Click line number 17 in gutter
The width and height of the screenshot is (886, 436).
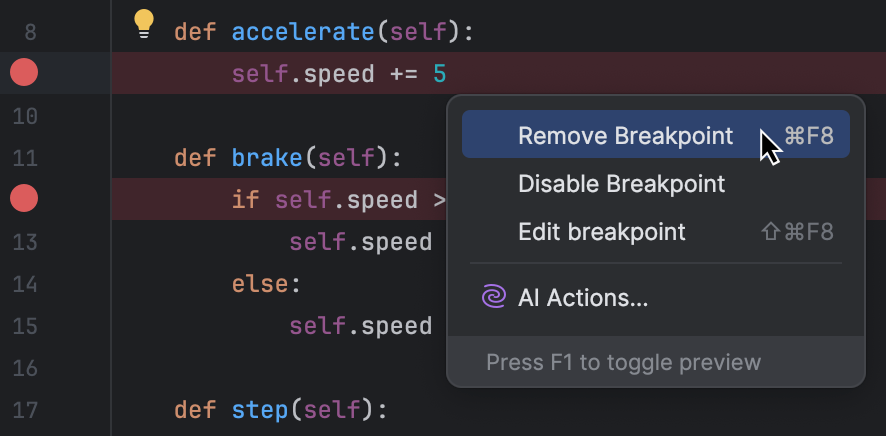tap(26, 410)
